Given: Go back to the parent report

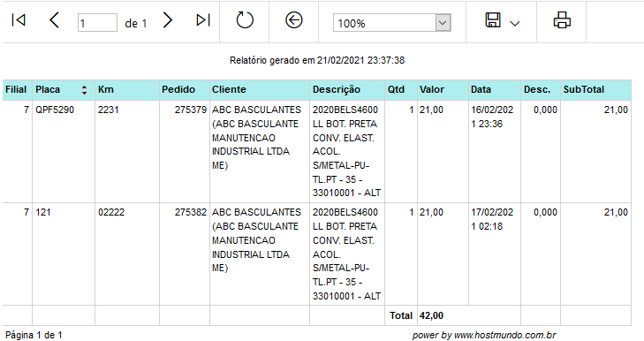Looking at the screenshot, I should [293, 20].
